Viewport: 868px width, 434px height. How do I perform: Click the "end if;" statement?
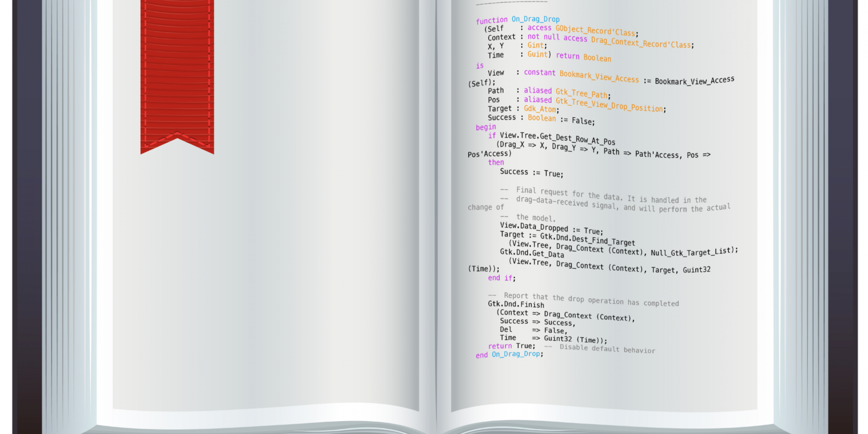click(x=502, y=278)
